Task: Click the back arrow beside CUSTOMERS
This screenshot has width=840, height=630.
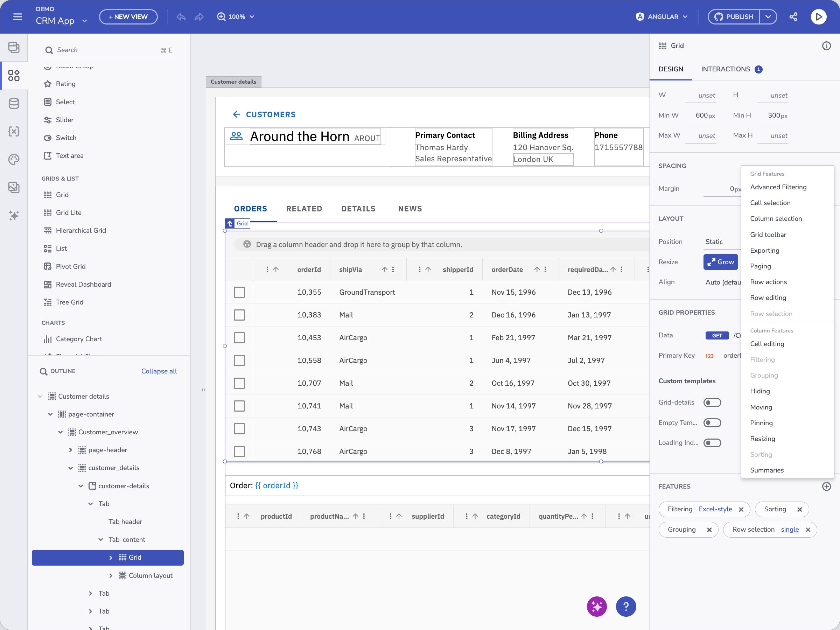Action: coord(236,114)
